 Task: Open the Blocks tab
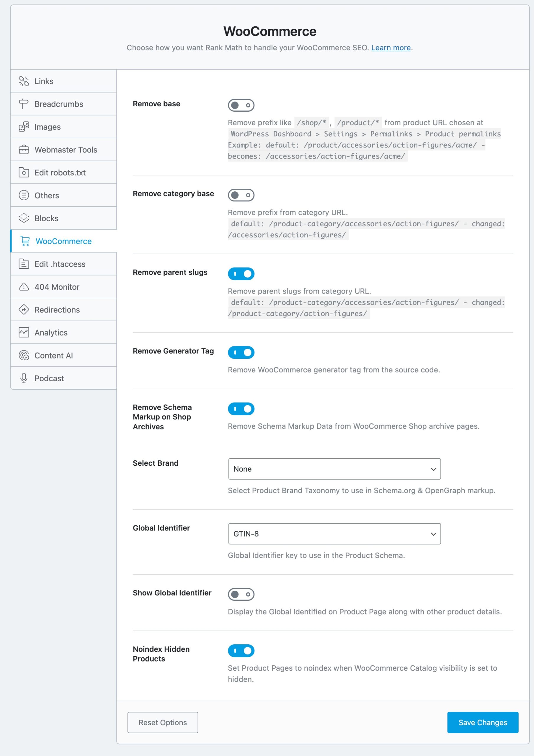(63, 218)
